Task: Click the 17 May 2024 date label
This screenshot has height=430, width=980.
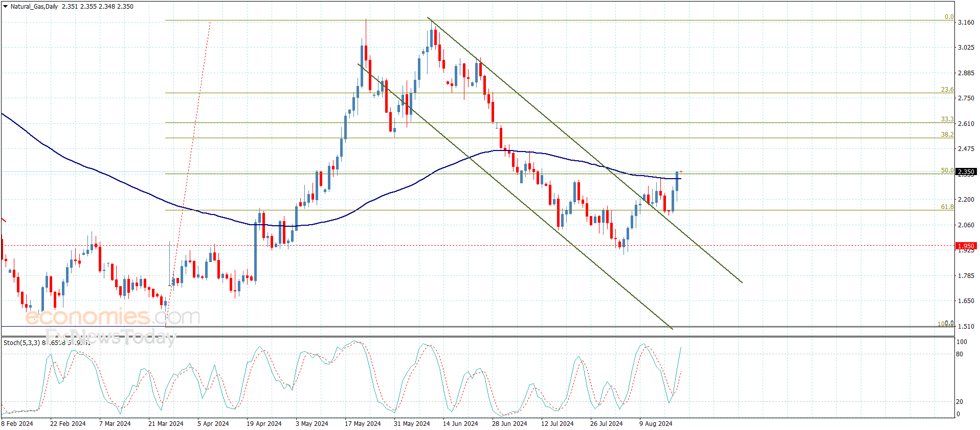Action: 363,423
